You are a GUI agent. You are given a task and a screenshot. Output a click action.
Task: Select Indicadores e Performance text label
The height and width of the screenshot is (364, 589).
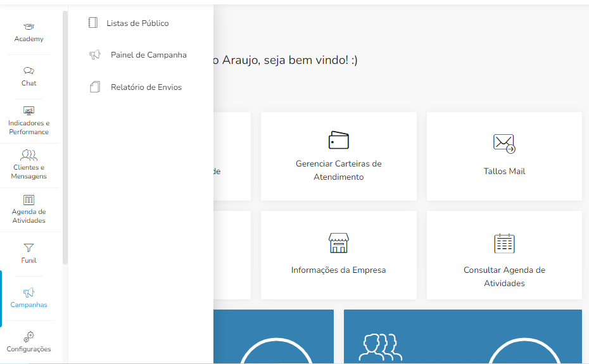click(x=29, y=127)
